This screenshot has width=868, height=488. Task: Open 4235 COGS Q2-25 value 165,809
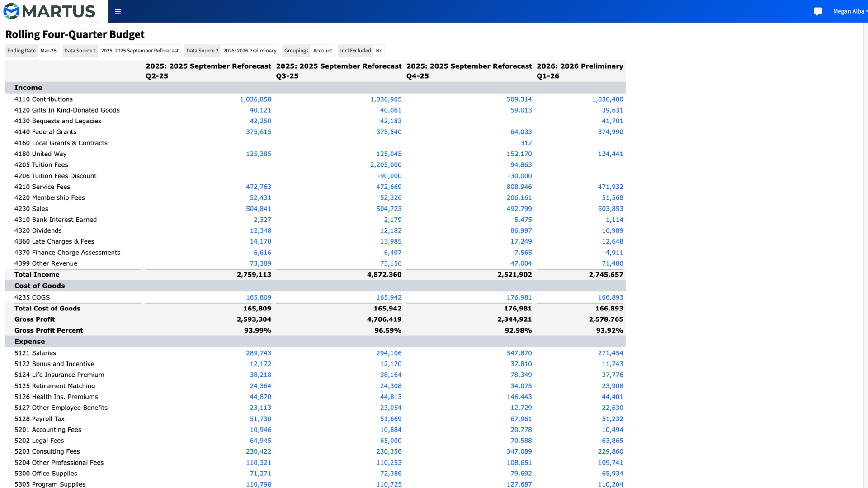pyautogui.click(x=259, y=297)
